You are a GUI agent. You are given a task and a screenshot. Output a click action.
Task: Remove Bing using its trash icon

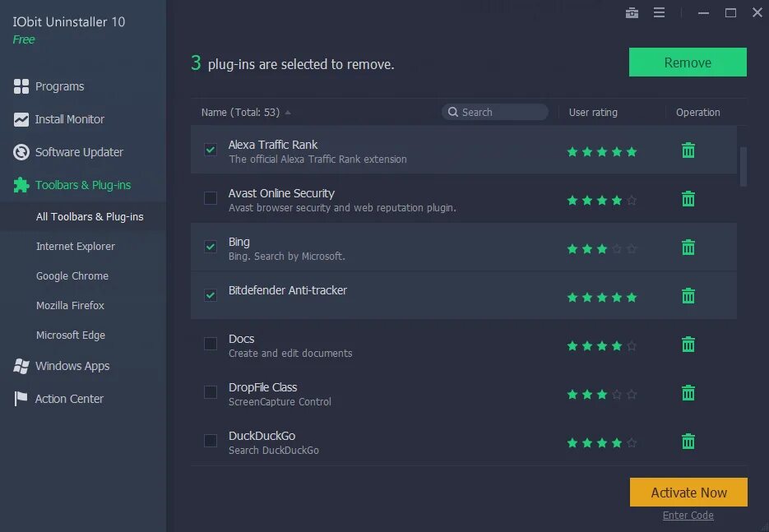coord(688,247)
